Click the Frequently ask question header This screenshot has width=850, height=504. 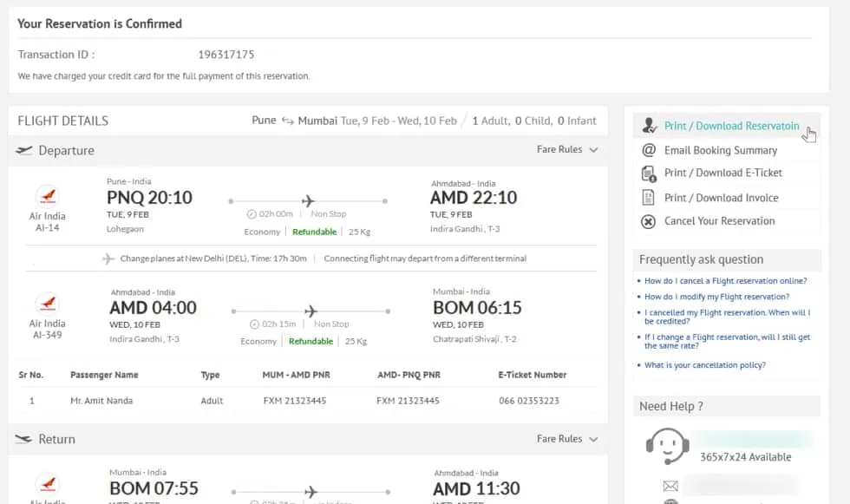(727, 259)
